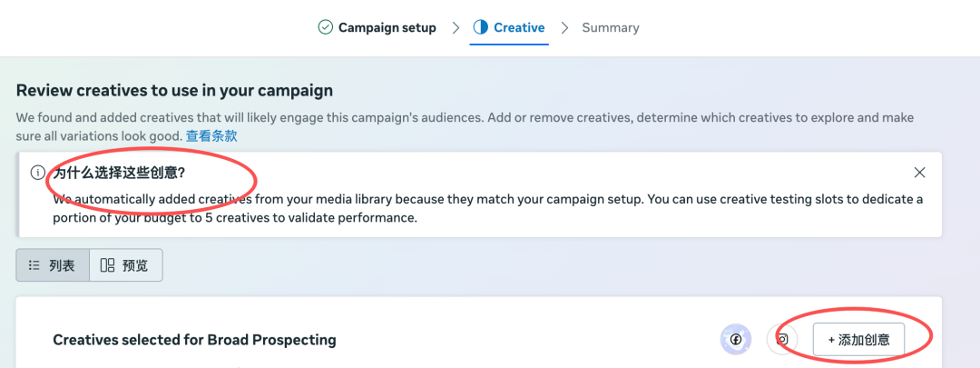
Task: Click the 为什么选择这些创意 banner title
Action: 125,173
